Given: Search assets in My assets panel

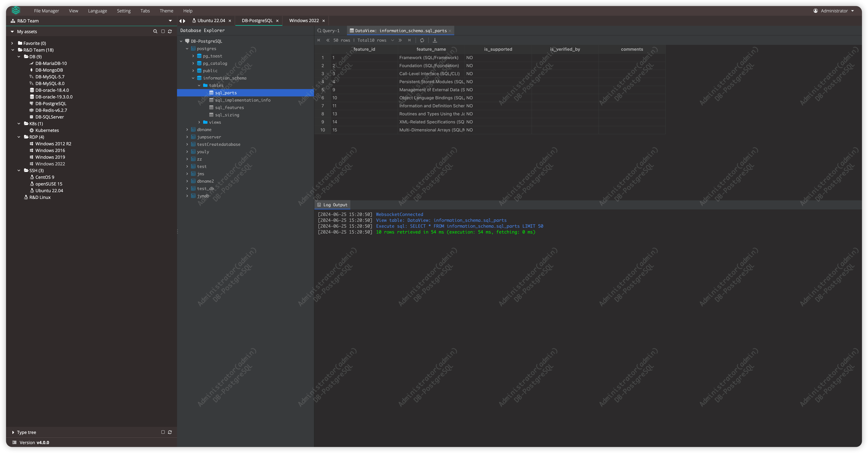Looking at the screenshot, I should [155, 31].
